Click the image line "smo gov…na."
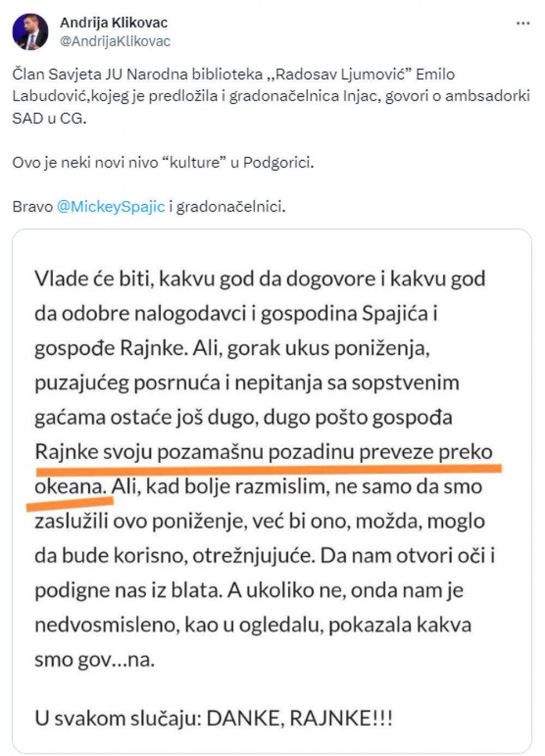Screen dimensions: 545x756 click(95, 660)
